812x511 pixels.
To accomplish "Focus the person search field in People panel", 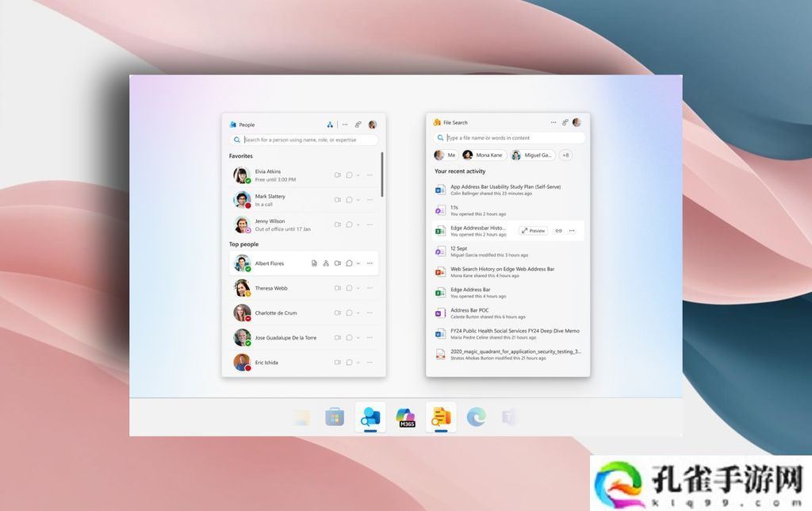I will coord(304,140).
